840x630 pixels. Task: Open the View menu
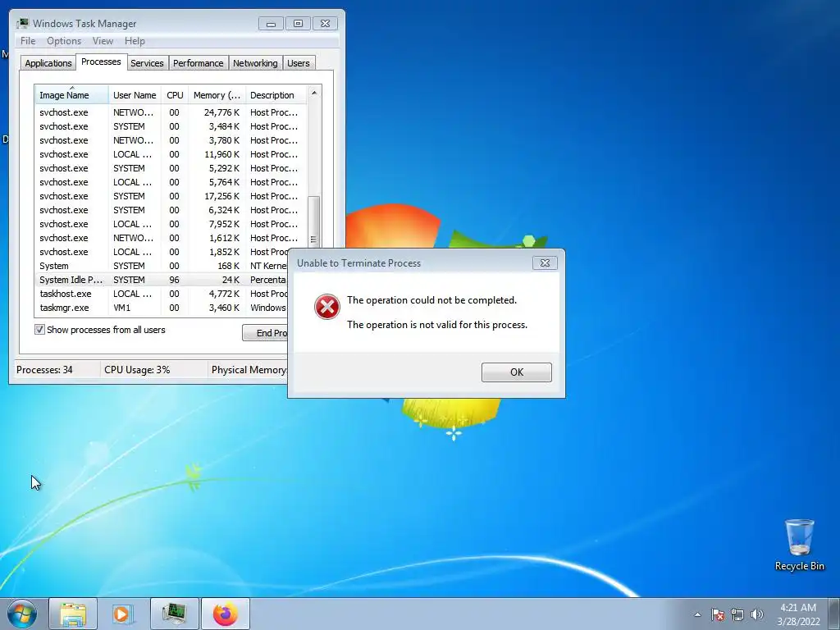[x=103, y=41]
